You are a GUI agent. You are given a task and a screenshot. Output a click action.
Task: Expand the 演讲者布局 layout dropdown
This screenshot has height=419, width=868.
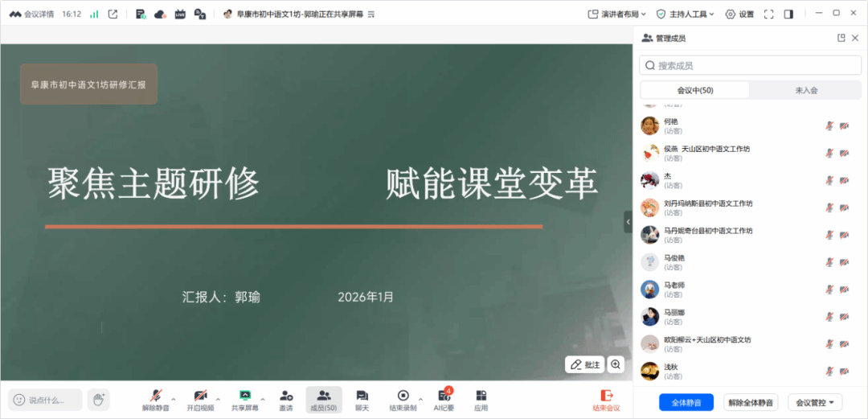pos(617,14)
